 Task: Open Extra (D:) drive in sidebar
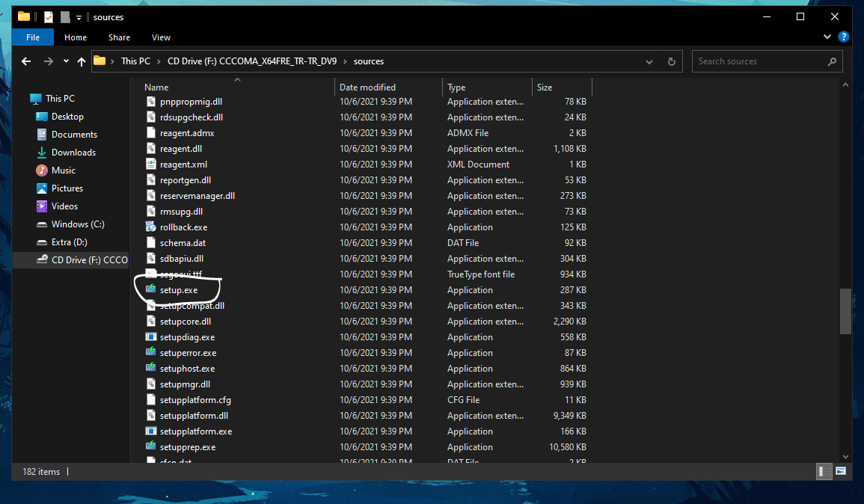coord(69,242)
